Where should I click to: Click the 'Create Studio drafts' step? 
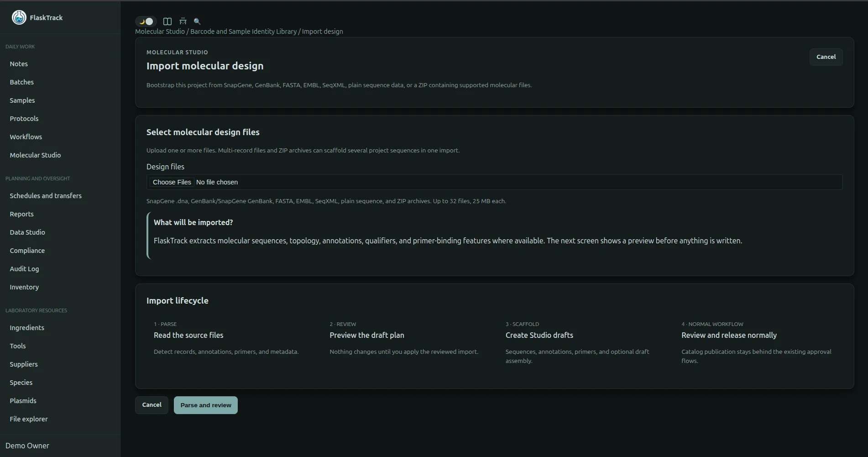(x=539, y=335)
